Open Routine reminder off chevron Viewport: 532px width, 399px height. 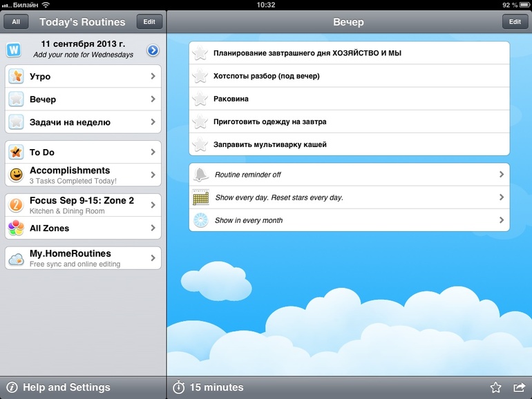pos(502,174)
